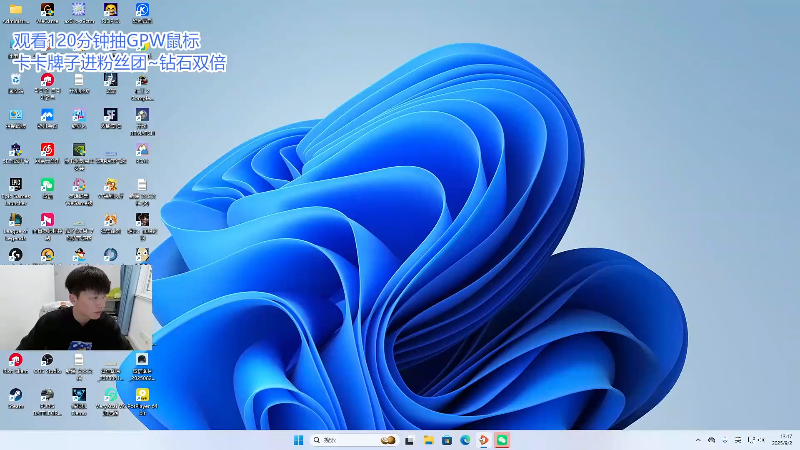Launch the OBS Studio desktop shortcut
The image size is (800, 450).
pos(47,360)
